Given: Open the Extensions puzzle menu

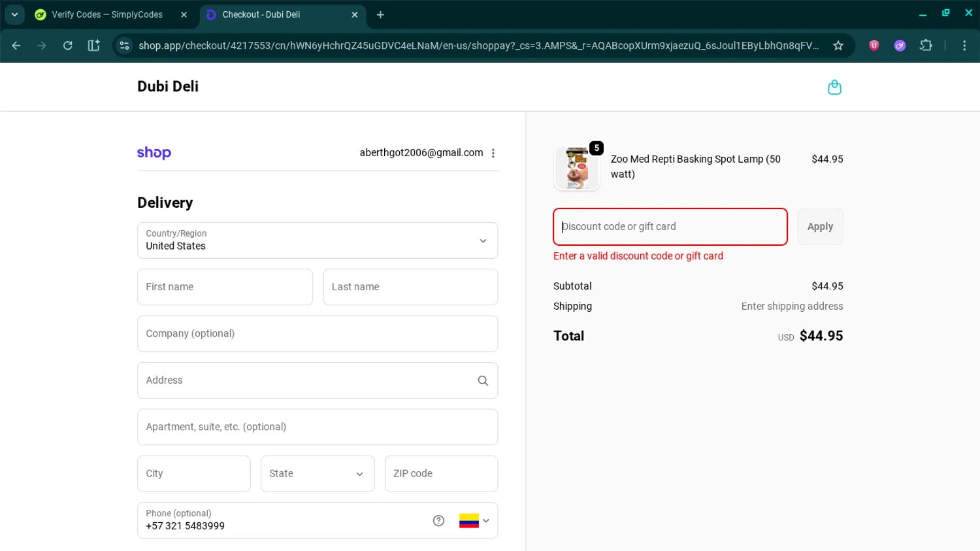Looking at the screenshot, I should tap(926, 45).
